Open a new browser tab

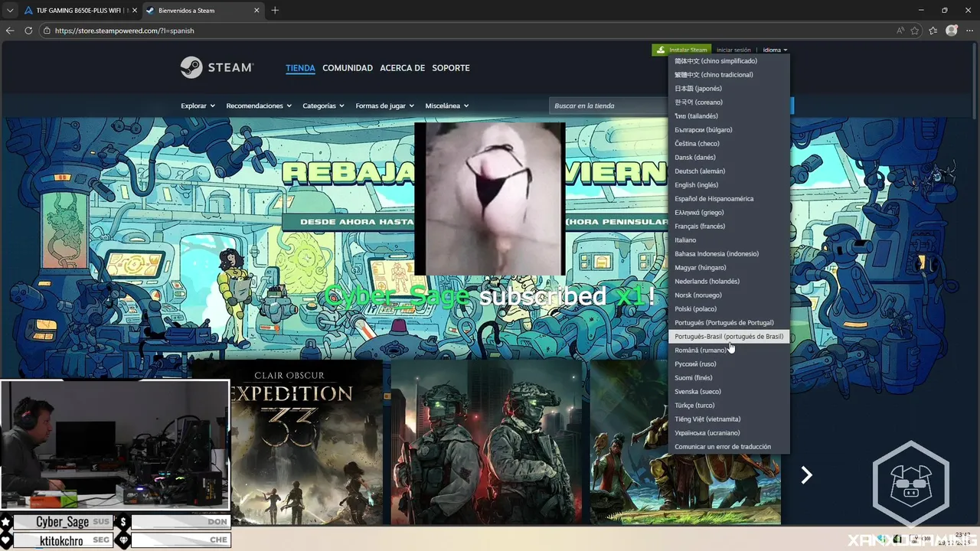pyautogui.click(x=275, y=11)
